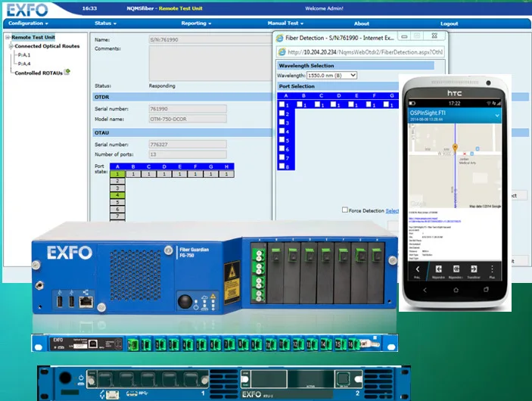Tap the Android home key on phone
The height and width of the screenshot is (401, 532).
tap(456, 290)
